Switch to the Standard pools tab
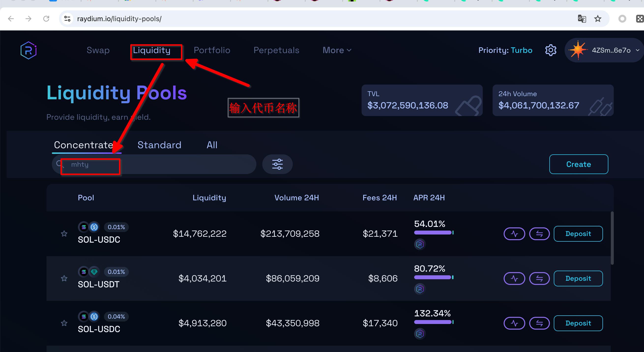644x352 pixels. pos(159,145)
